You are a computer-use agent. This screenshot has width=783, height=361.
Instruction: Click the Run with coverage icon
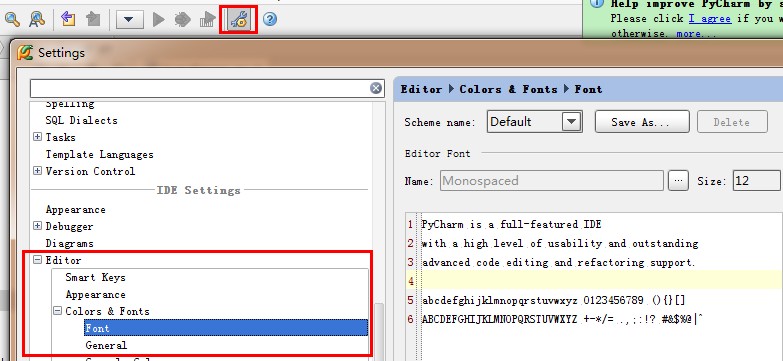click(207, 20)
